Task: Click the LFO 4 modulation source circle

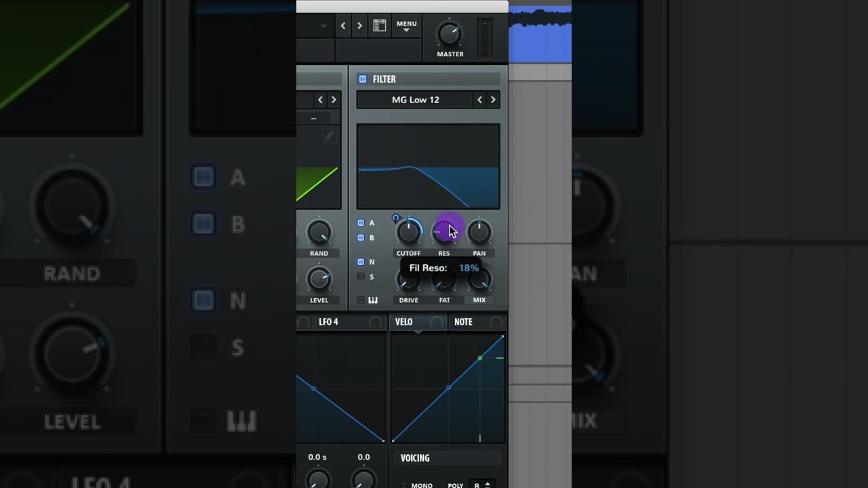Action: coord(375,322)
